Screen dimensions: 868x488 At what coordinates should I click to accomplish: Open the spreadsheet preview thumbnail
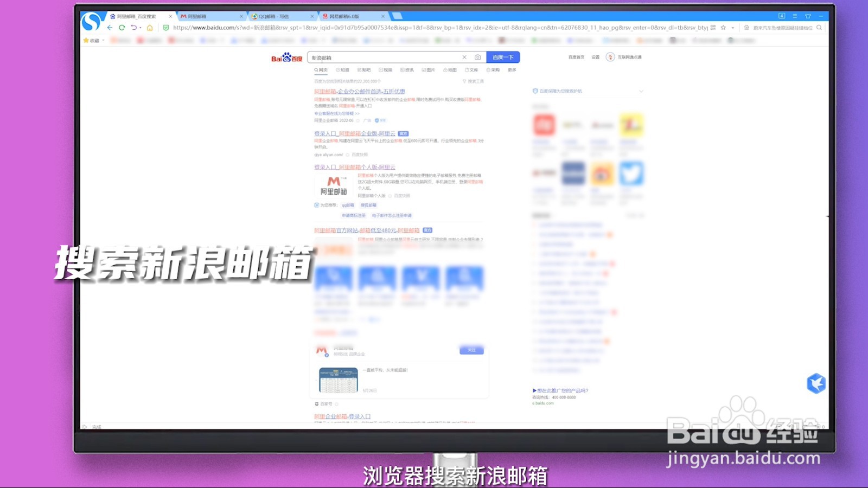(x=339, y=380)
